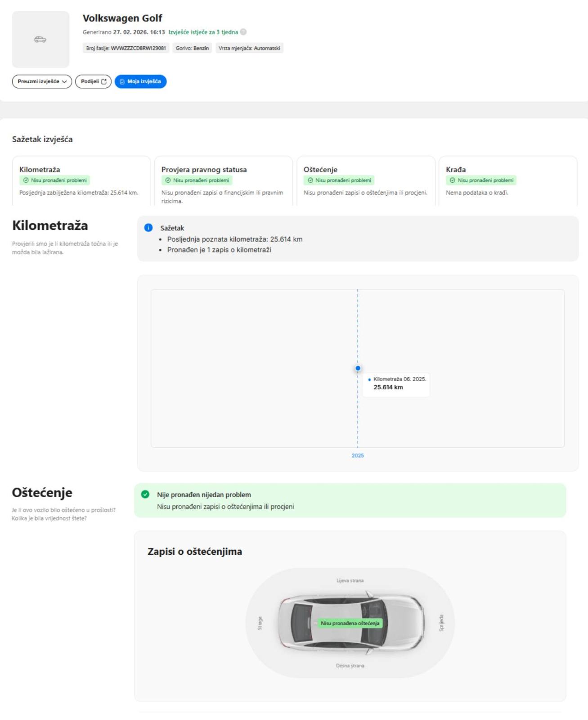Click the green checkmark icon in Oštećenje banner
The image size is (588, 720).
pyautogui.click(x=145, y=494)
